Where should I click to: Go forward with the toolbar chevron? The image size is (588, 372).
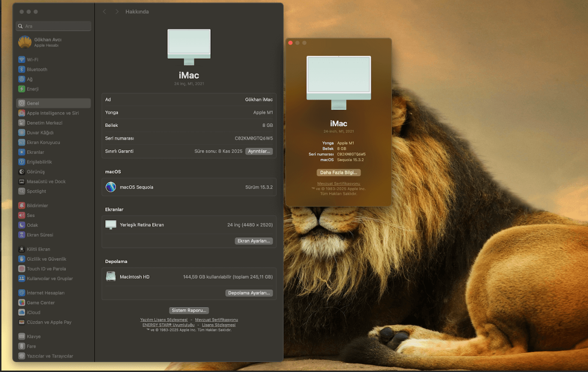point(117,11)
